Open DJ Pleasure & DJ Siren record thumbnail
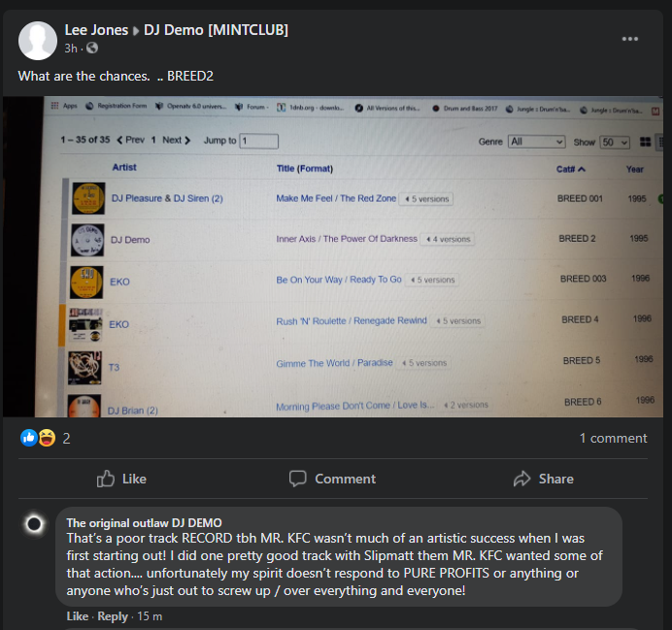This screenshot has height=630, width=672. pos(88,198)
